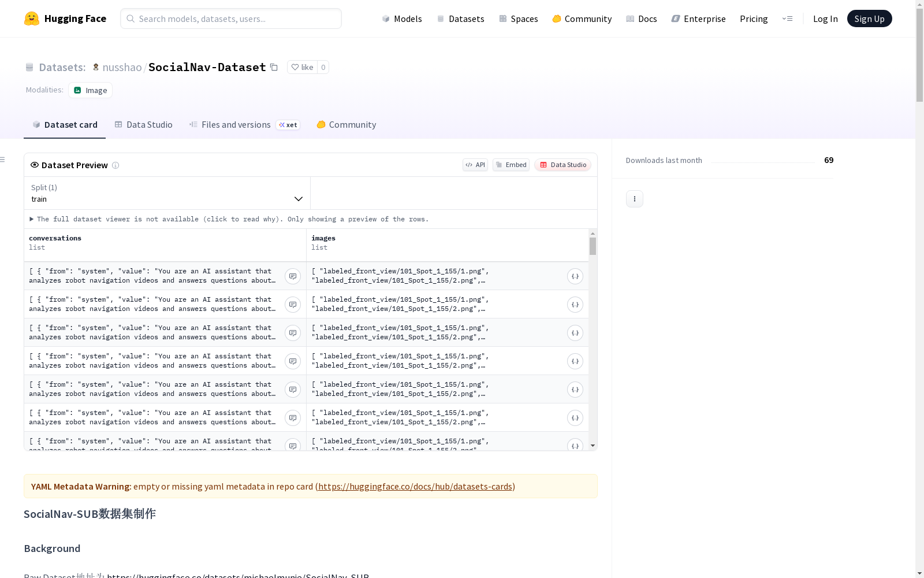Click the Log In link
Image resolution: width=924 pixels, height=578 pixels.
coord(825,18)
